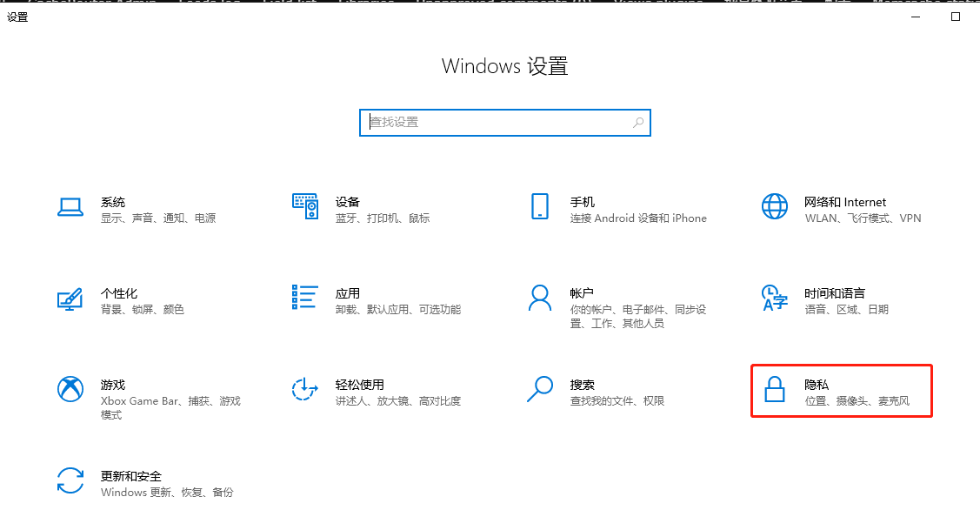Select the 更新和安全 refresh arrows icon

click(x=70, y=480)
